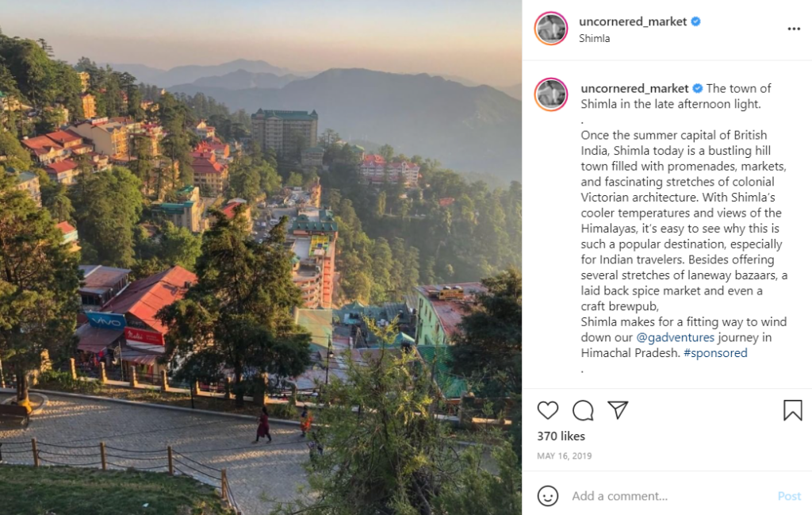
Task: Like the post with the heart icon
Action: coord(548,410)
